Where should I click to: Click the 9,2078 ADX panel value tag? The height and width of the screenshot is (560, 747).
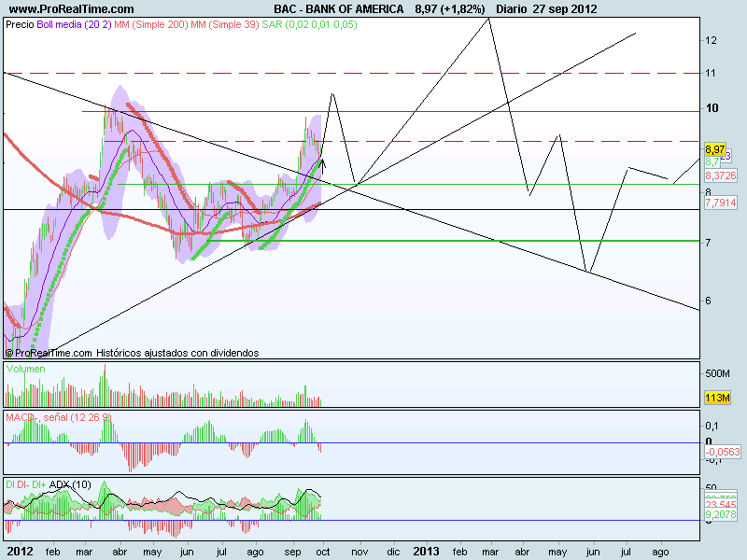720,515
